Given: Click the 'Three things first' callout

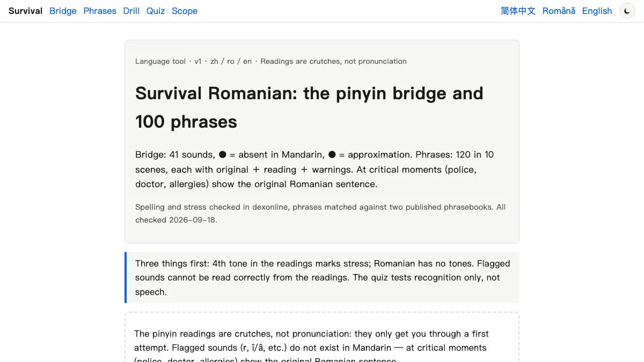Looking at the screenshot, I should pyautogui.click(x=323, y=277).
